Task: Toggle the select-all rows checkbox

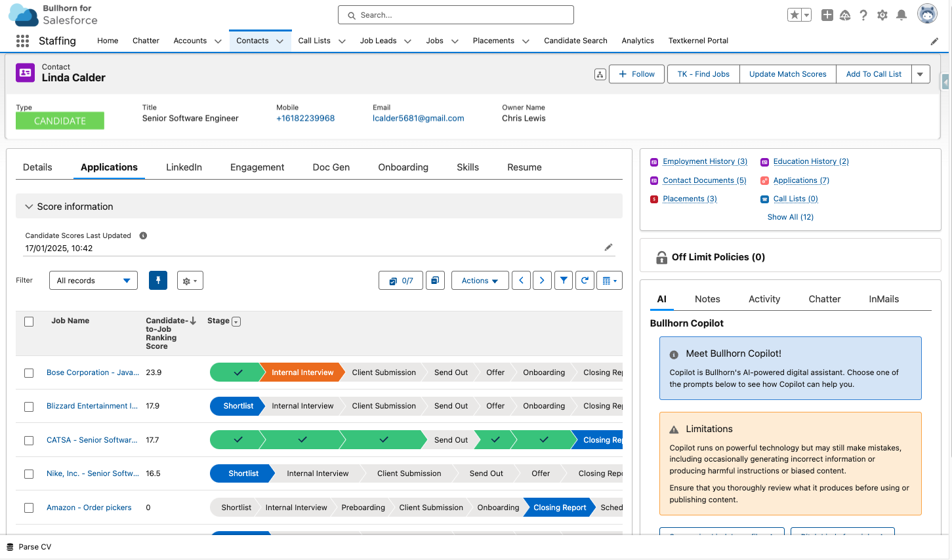Action: (x=29, y=321)
